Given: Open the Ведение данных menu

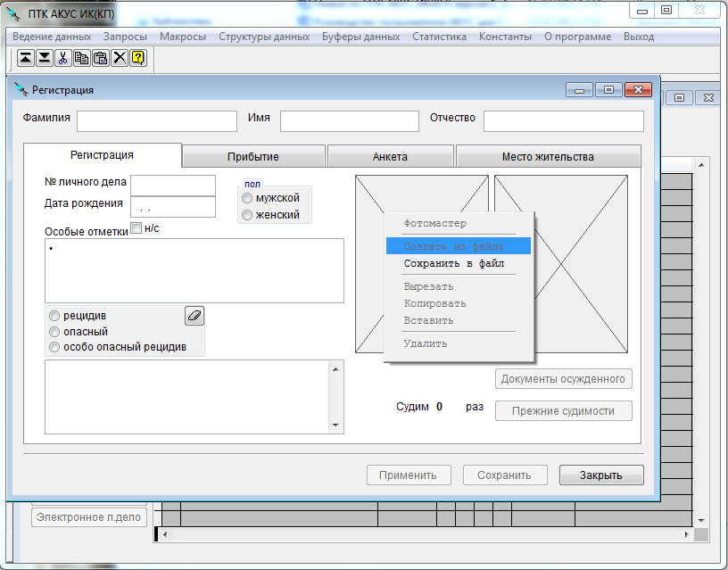Looking at the screenshot, I should 52,37.
